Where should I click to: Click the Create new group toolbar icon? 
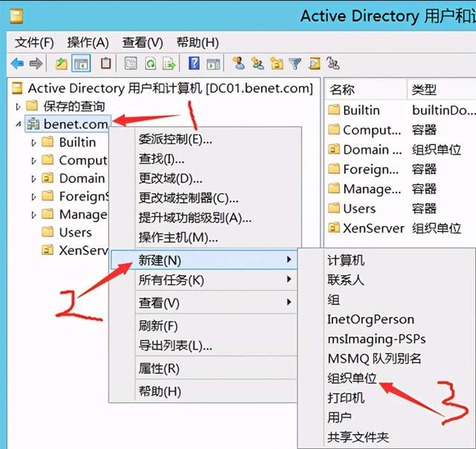pyautogui.click(x=258, y=63)
